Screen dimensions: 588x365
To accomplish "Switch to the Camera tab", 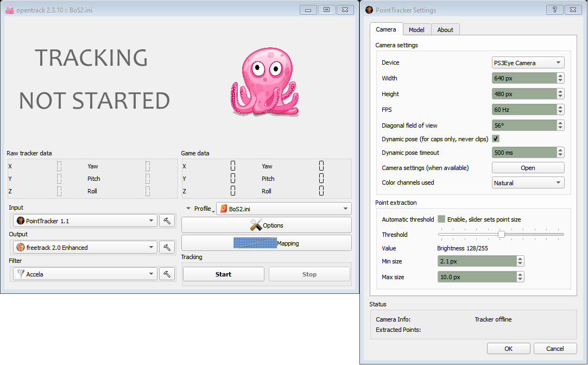I will [x=386, y=29].
